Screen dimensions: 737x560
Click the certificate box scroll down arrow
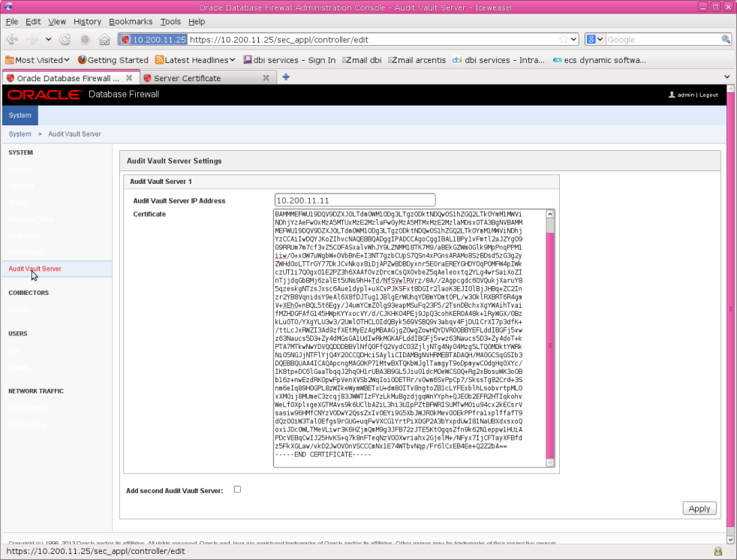(550, 462)
